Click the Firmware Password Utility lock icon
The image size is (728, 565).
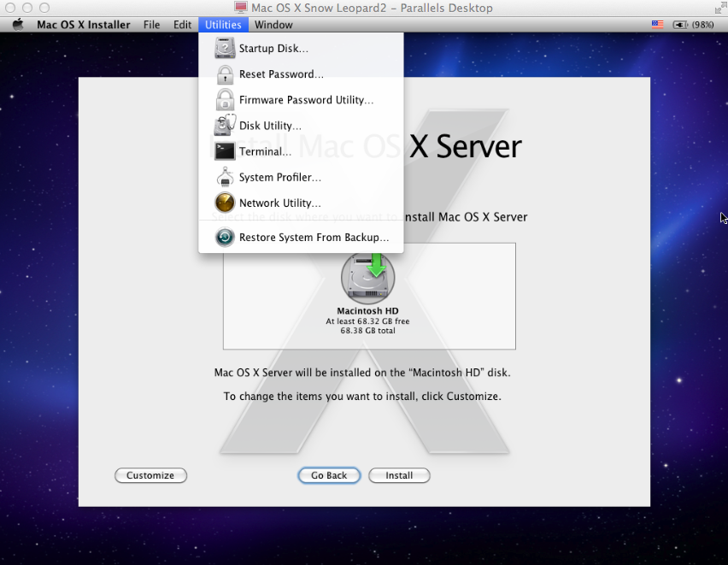(x=225, y=100)
